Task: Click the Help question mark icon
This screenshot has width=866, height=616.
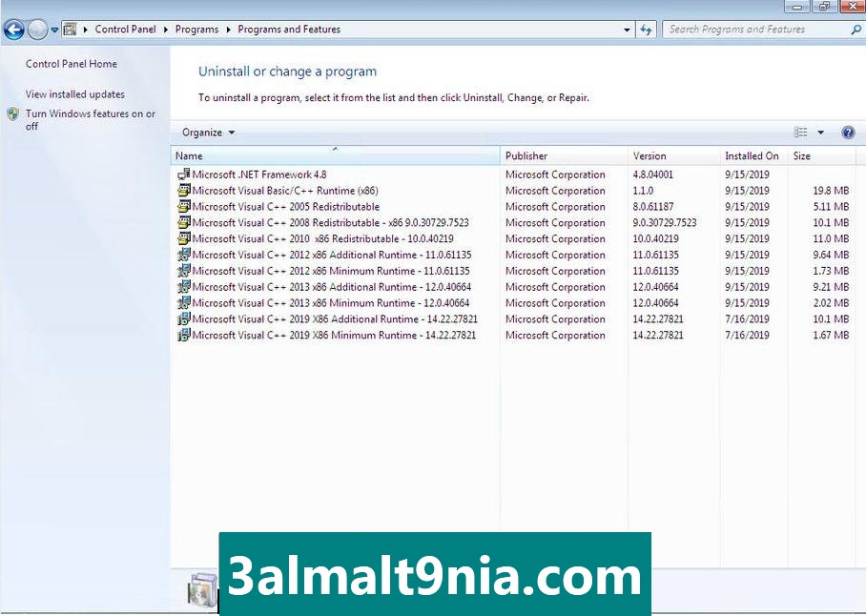Action: [848, 133]
